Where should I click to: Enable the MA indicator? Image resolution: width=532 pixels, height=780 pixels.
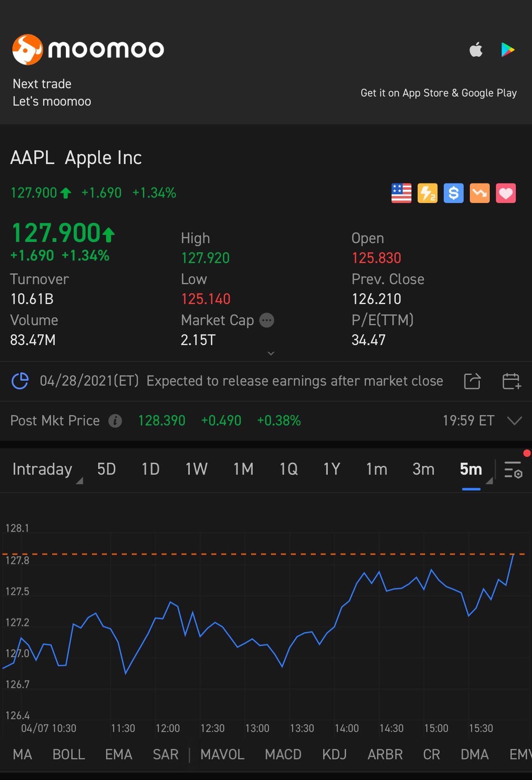pyautogui.click(x=22, y=754)
